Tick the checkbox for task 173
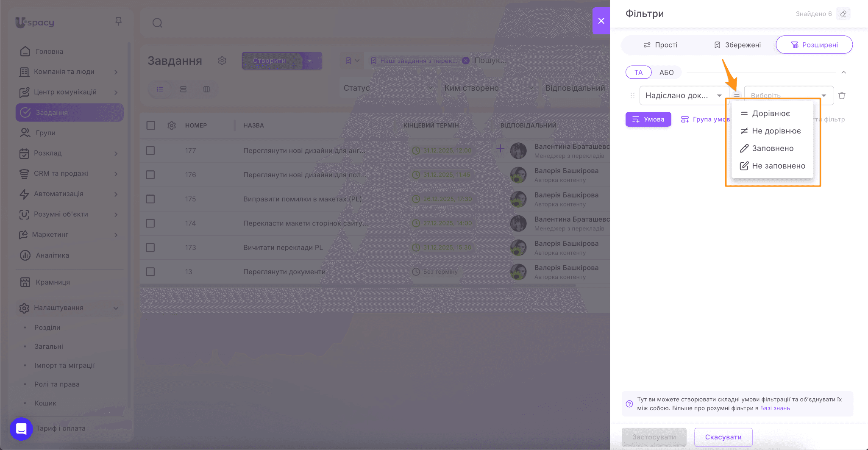 [150, 247]
